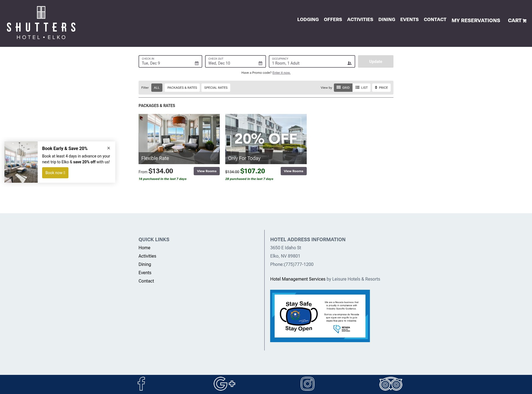Click the occupancy guests icon
Image resolution: width=532 pixels, height=394 pixels.
tap(349, 63)
